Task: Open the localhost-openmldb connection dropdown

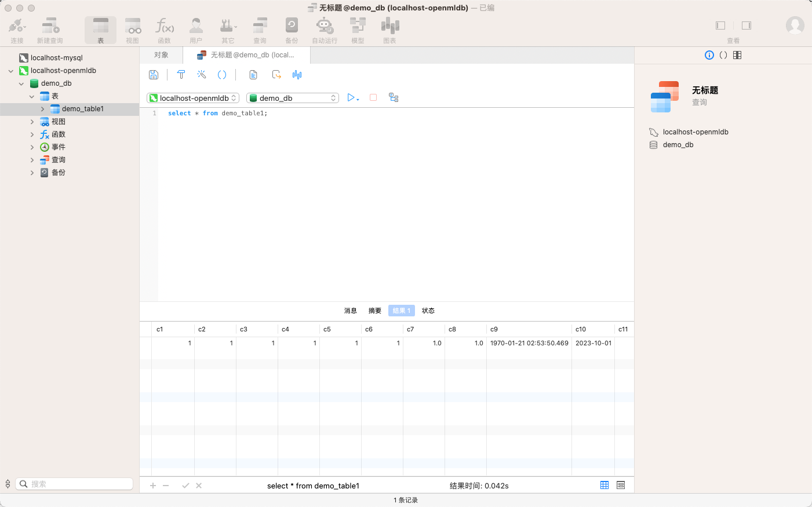Action: click(x=193, y=98)
